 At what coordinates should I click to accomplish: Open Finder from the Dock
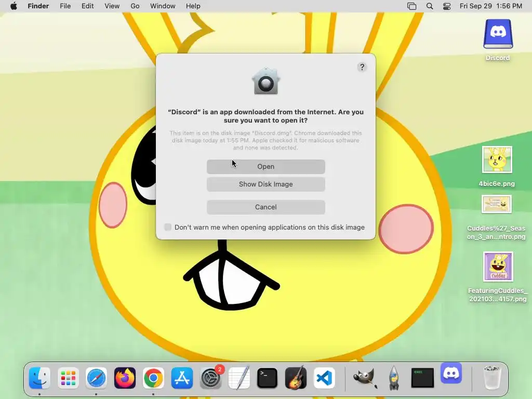39,378
